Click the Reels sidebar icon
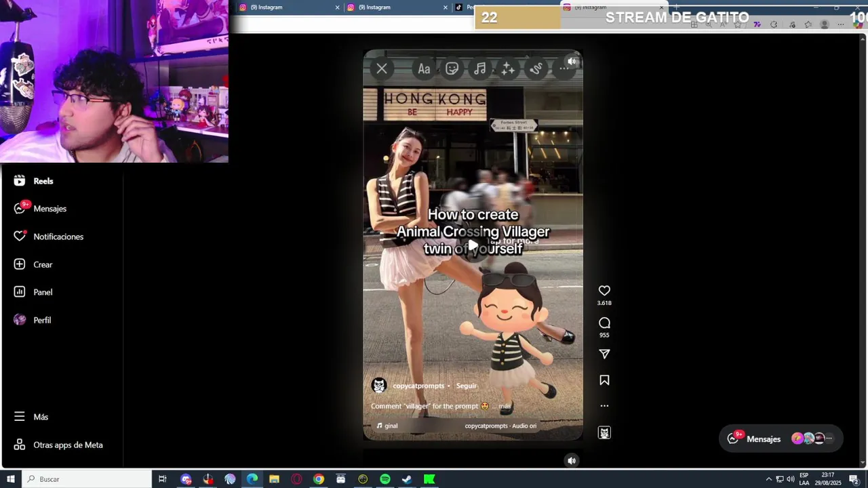Viewport: 868px width, 488px height. [20, 181]
